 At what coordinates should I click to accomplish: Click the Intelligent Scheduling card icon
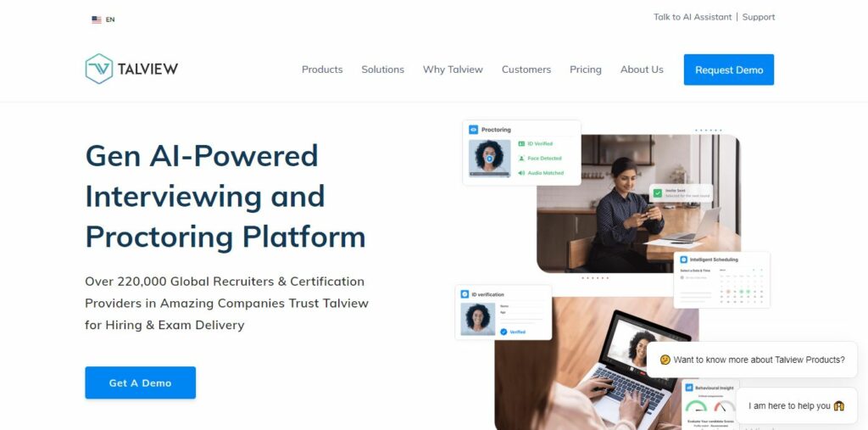(684, 260)
